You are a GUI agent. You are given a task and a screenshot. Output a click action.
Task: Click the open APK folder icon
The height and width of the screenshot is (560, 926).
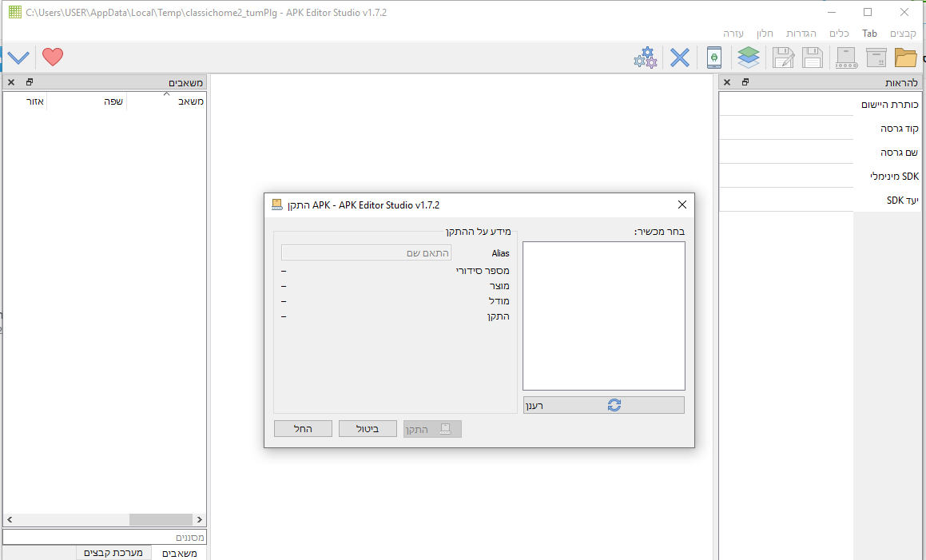pos(905,58)
